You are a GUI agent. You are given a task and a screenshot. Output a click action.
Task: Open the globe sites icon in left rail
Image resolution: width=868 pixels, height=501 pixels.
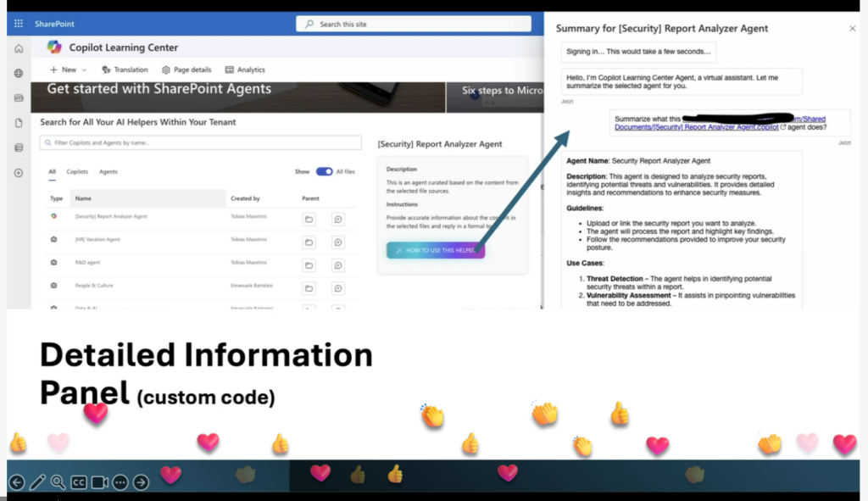coord(19,73)
